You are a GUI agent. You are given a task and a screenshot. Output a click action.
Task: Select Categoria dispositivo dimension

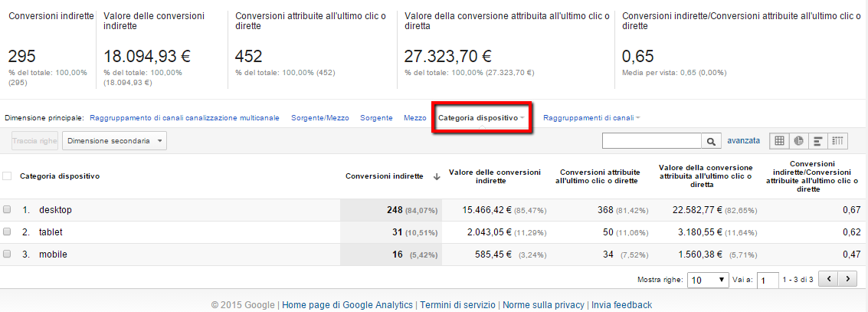point(480,118)
